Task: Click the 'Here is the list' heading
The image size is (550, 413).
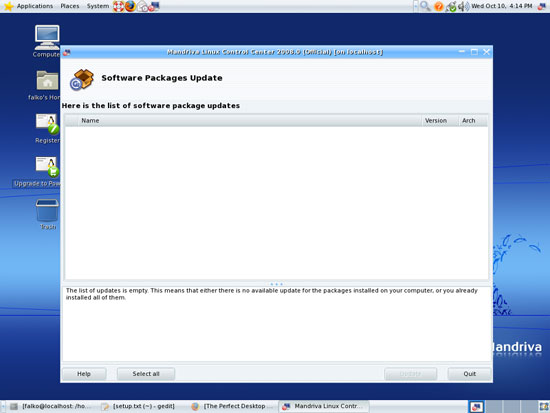Action: pyautogui.click(x=151, y=106)
